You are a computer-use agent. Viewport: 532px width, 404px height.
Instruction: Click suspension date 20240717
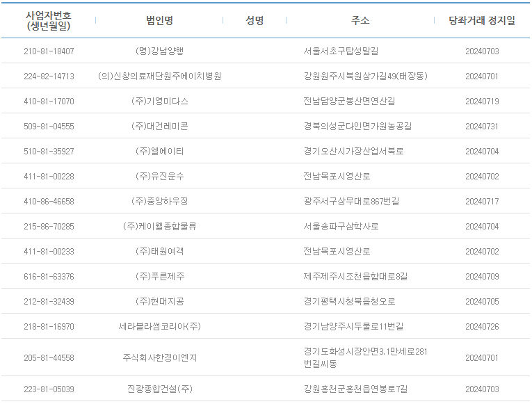point(482,202)
